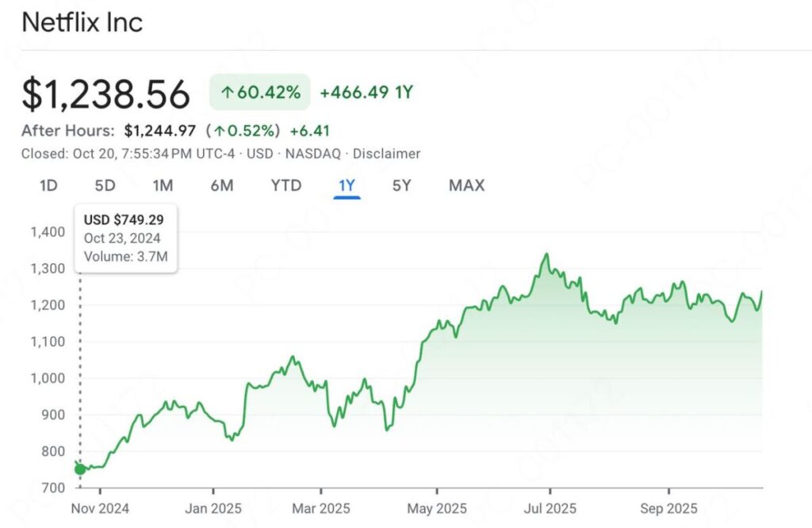Switch to the 5D time range
Screen dimensions: 812x528
pyautogui.click(x=105, y=186)
